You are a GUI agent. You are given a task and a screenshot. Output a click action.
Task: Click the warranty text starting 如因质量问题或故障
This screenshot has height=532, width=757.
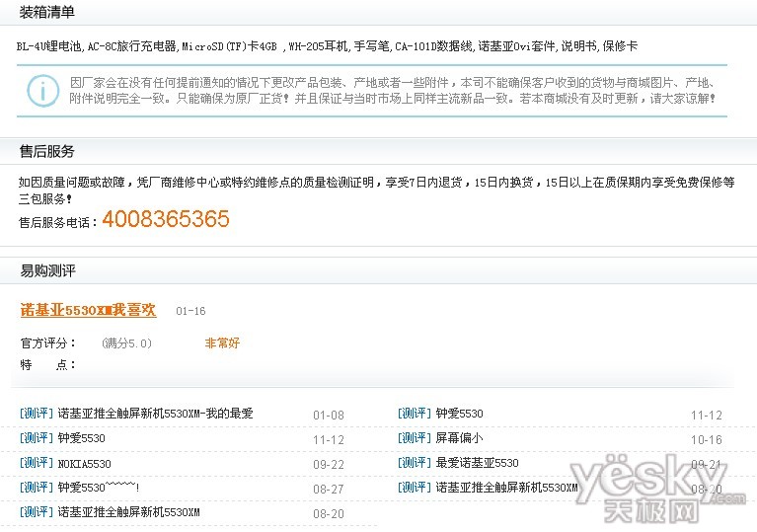[377, 190]
